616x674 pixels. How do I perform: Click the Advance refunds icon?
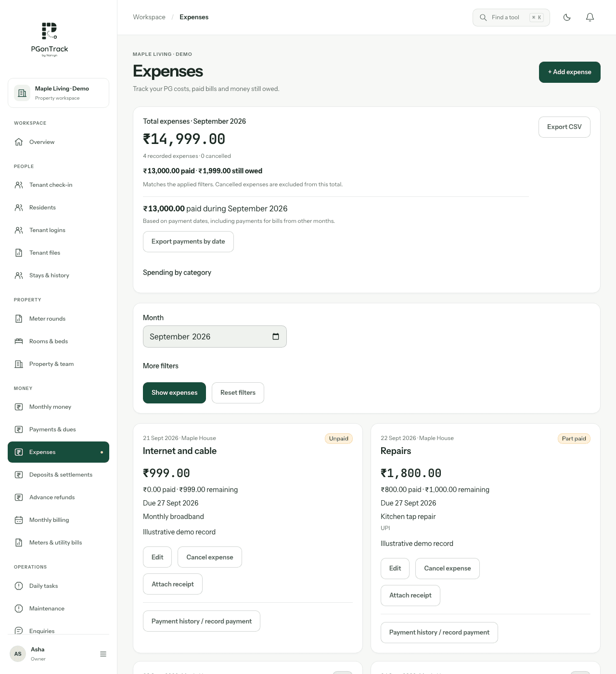[19, 497]
